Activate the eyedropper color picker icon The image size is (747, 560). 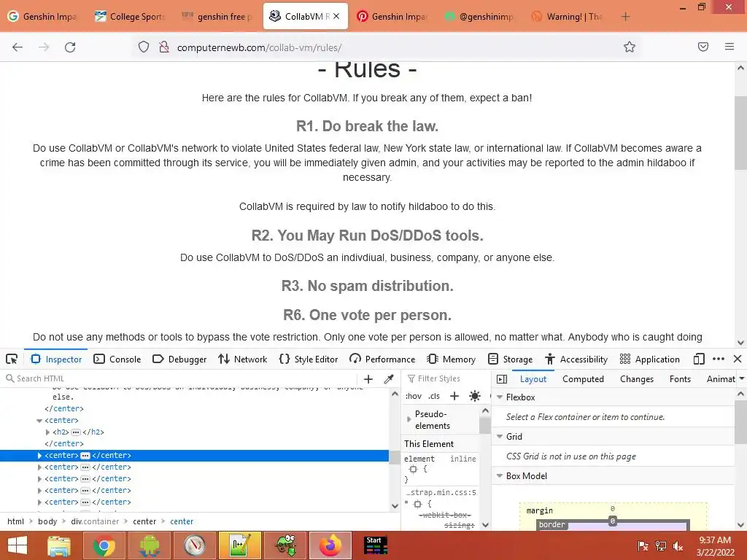pos(389,379)
